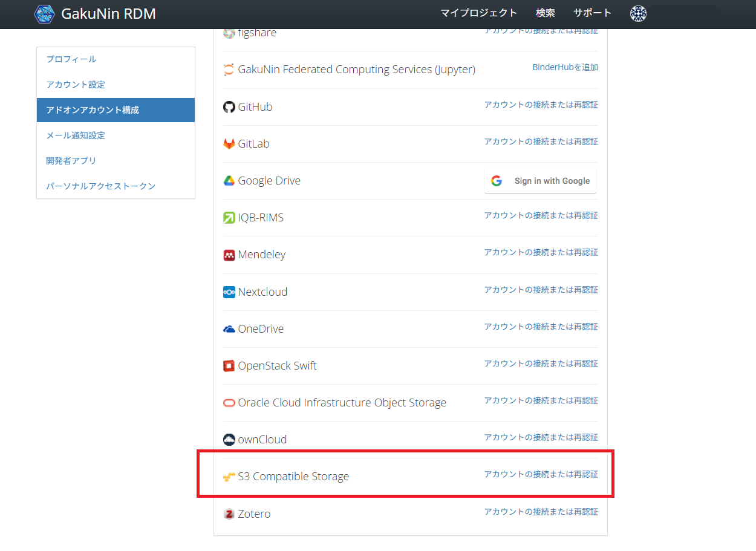The width and height of the screenshot is (756, 551).
Task: Click the OneDrive cloud icon
Action: (x=229, y=329)
